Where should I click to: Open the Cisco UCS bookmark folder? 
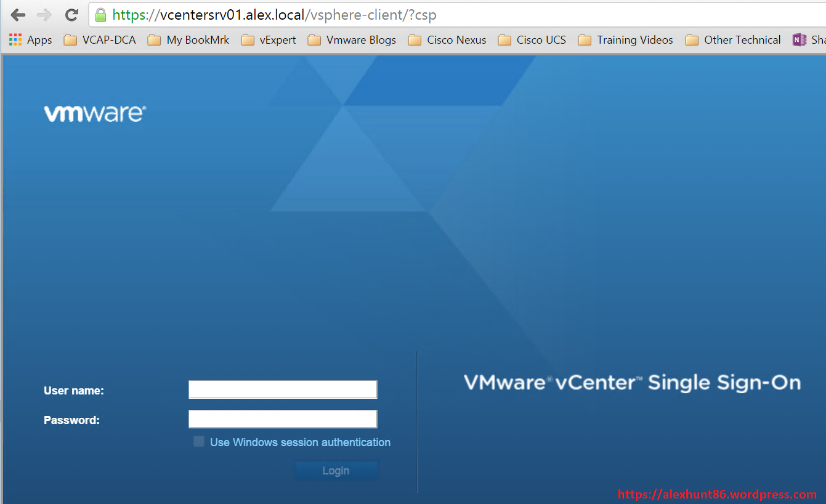(x=532, y=40)
